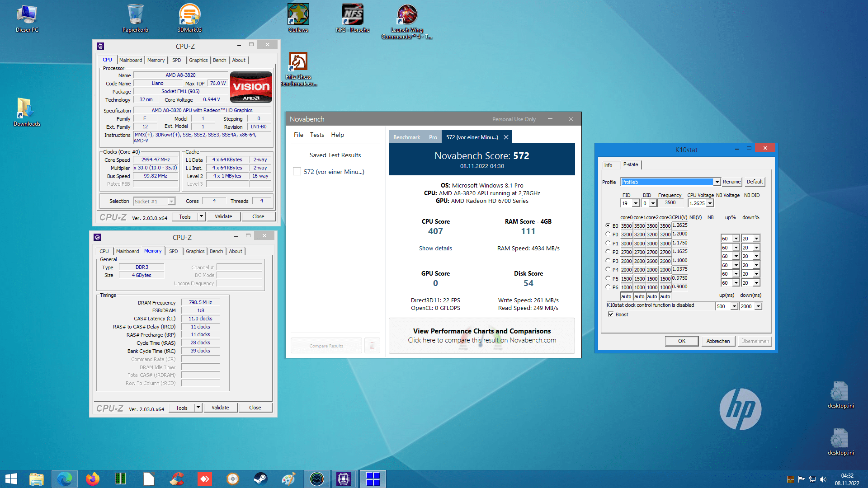Open the DID value dropdown
The height and width of the screenshot is (488, 868).
[653, 204]
